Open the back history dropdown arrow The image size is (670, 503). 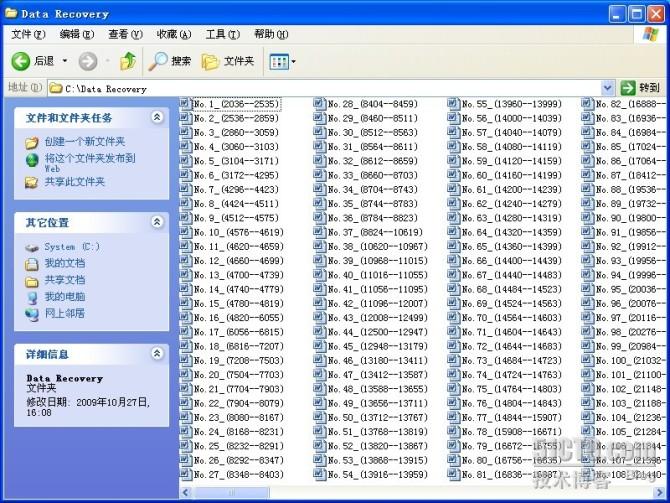[65, 62]
